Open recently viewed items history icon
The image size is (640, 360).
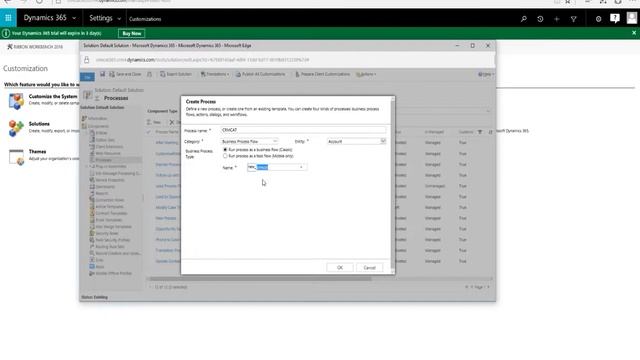pos(540,19)
